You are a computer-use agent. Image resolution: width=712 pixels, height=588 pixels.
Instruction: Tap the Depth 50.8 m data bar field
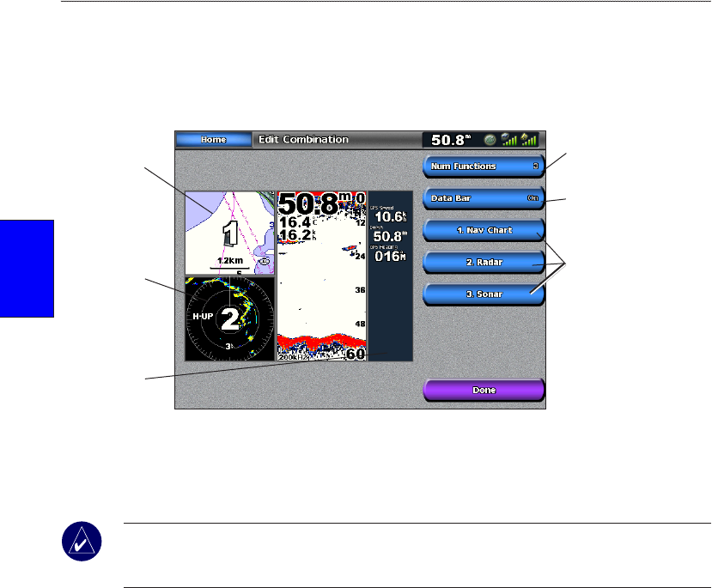point(389,234)
